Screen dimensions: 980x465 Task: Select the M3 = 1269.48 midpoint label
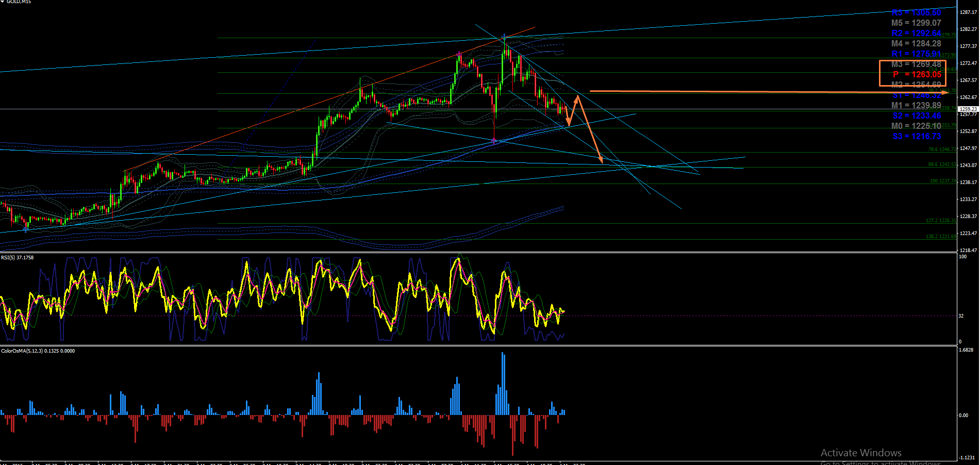pos(917,64)
